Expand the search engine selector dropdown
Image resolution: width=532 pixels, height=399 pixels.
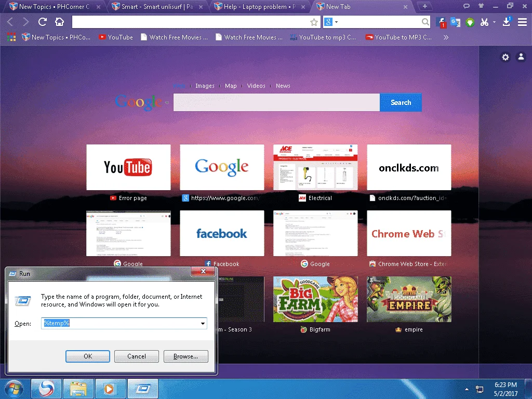point(336,22)
